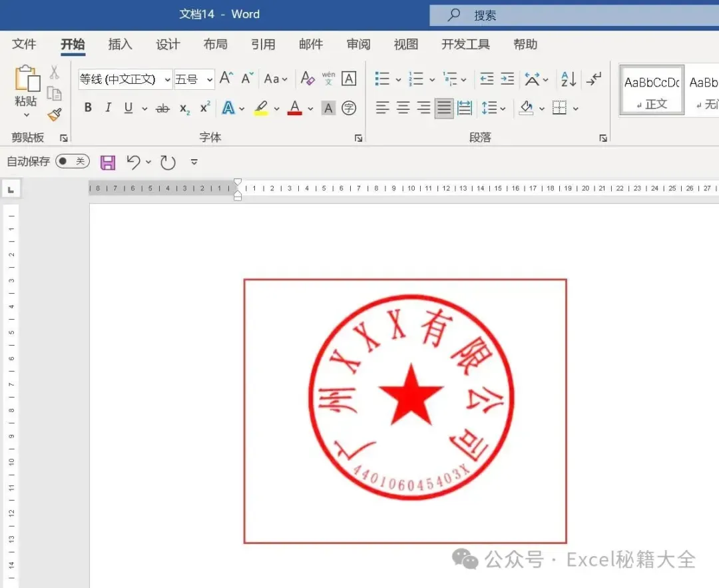
Task: Expand the bullet list dropdown arrow
Action: pos(398,80)
